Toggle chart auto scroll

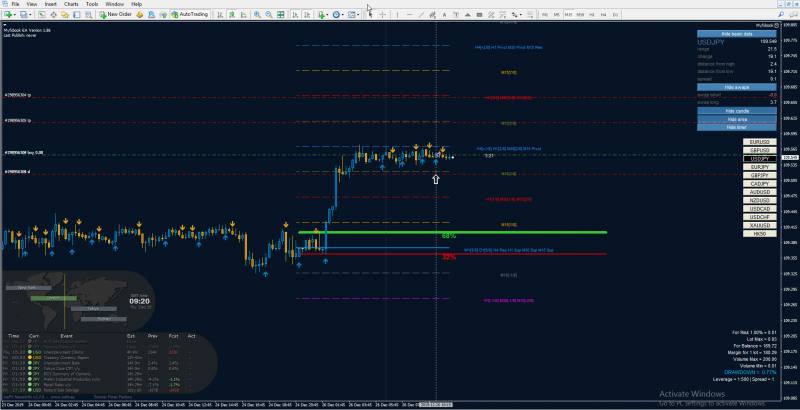[x=295, y=15]
